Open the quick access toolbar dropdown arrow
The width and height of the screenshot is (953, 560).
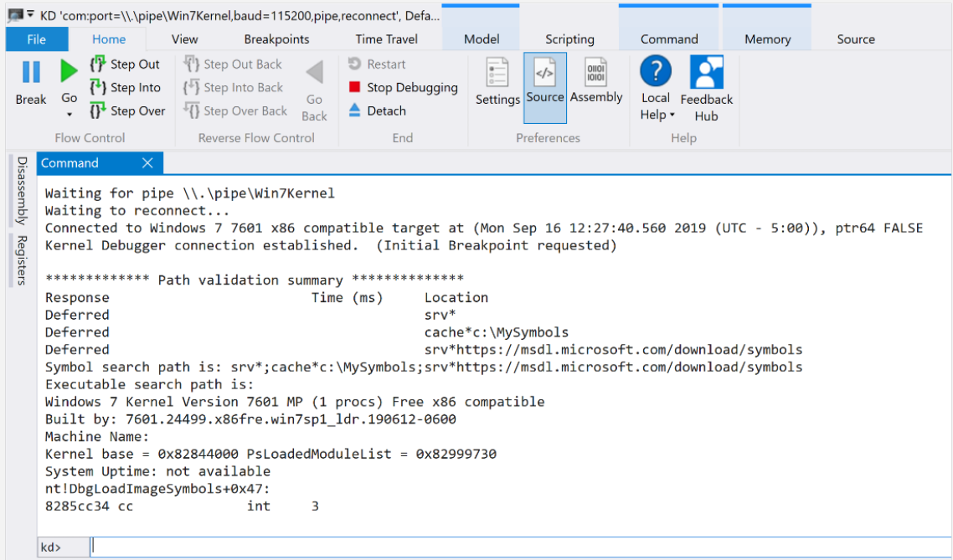[31, 14]
